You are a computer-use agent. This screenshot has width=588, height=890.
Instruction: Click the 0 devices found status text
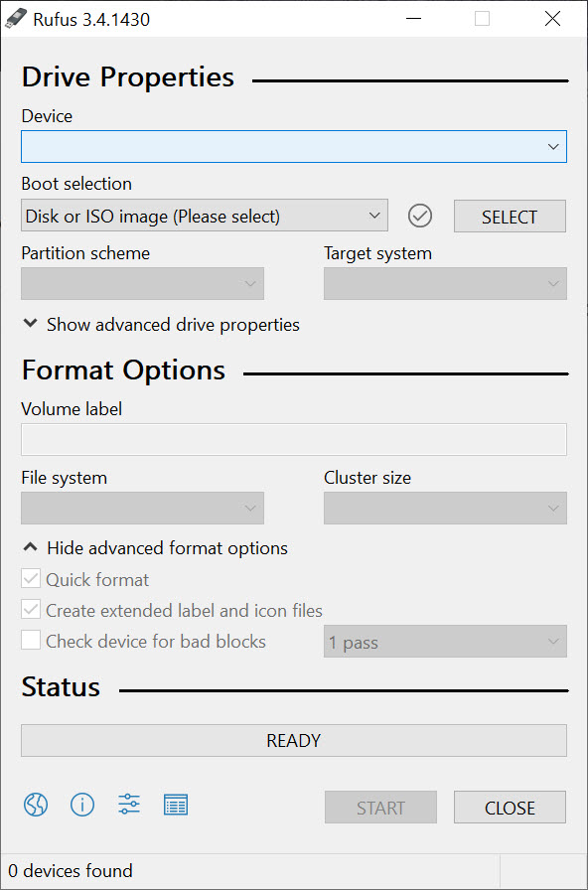pyautogui.click(x=71, y=871)
